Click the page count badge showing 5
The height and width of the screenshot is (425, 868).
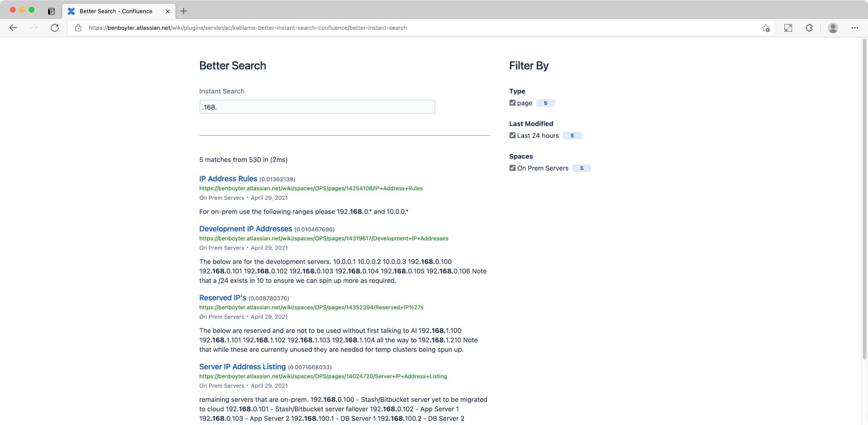coord(545,103)
